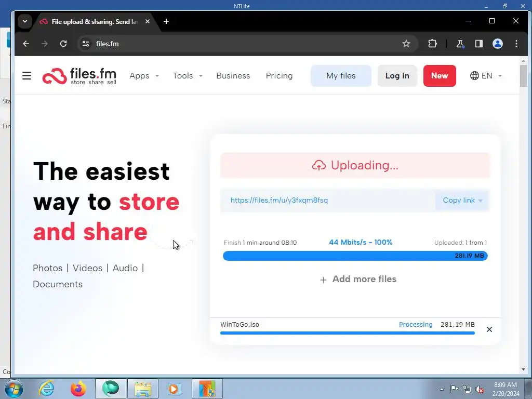This screenshot has height=399, width=532.
Task: Expand the Tools dropdown menu
Action: pyautogui.click(x=188, y=76)
